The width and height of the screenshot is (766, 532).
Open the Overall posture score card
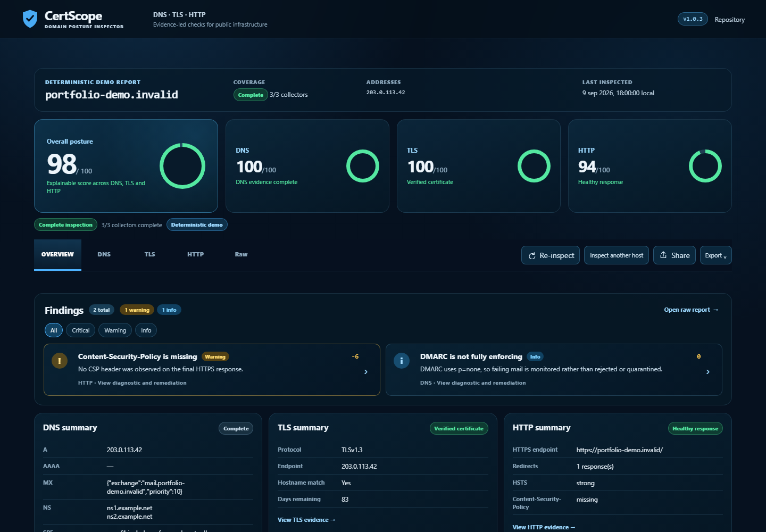tap(126, 166)
